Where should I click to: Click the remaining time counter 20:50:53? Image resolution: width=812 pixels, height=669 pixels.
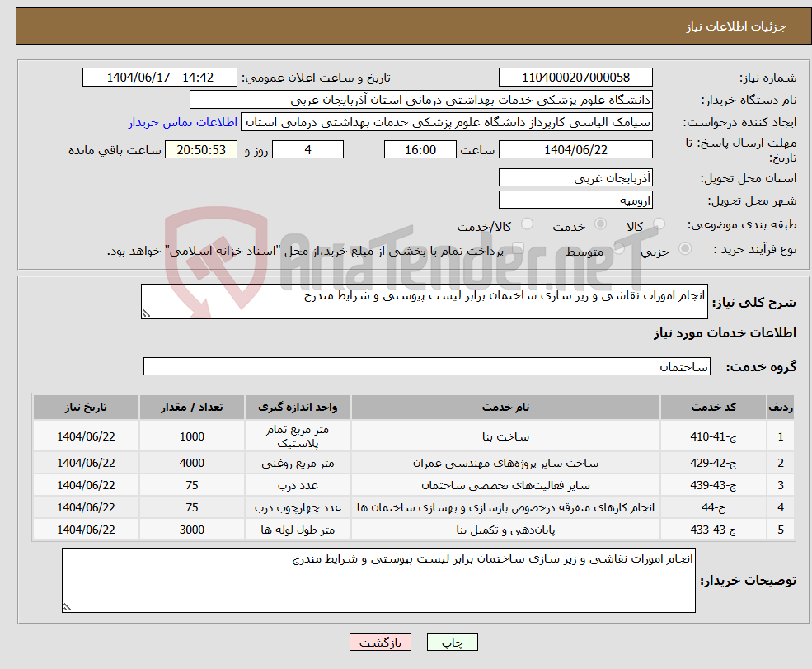[x=202, y=149]
